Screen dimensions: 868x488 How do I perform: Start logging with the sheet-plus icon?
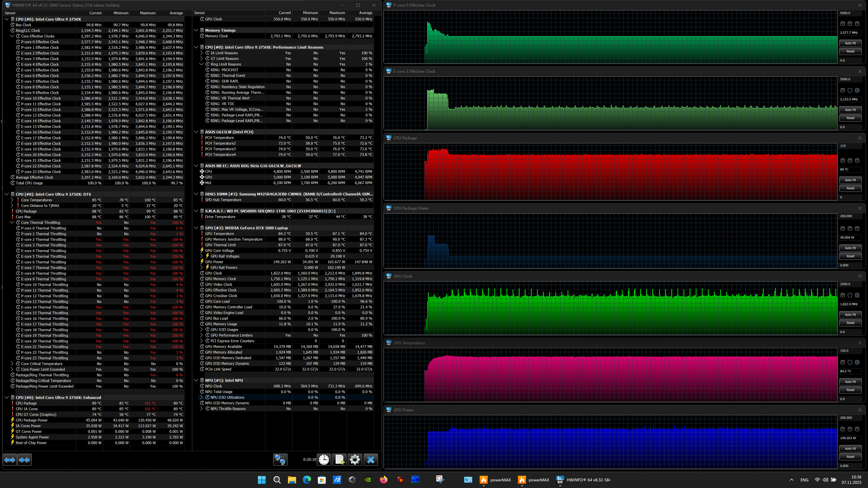pos(339,460)
